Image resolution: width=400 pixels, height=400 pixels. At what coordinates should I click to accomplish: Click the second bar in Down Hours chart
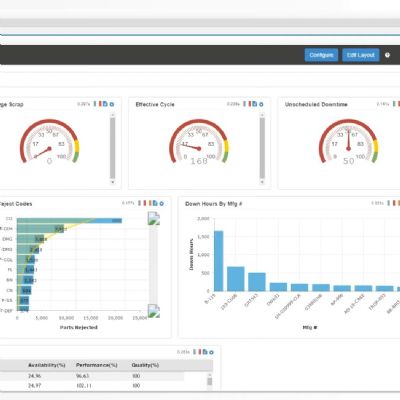236,279
